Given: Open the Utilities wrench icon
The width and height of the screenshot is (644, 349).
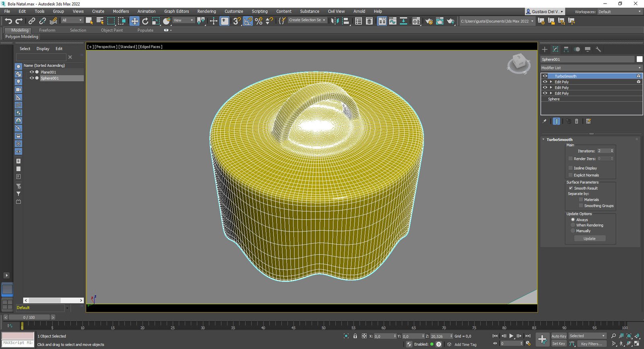Looking at the screenshot, I should click(599, 49).
